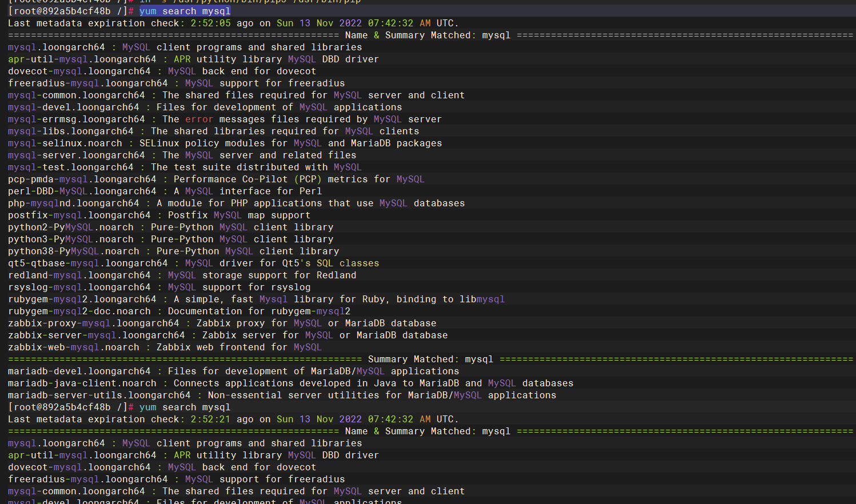
Task: Select the mysql-devel.loongarch64 package name
Action: pyautogui.click(x=74, y=107)
